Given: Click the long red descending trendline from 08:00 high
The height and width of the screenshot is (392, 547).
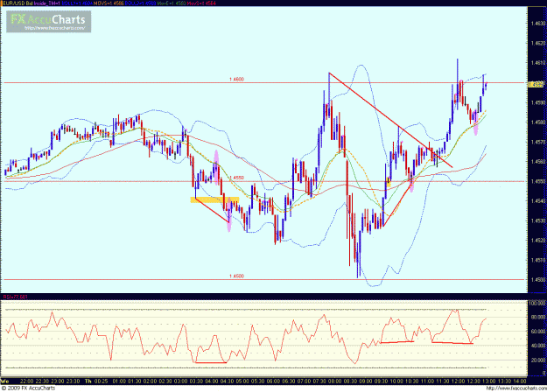Looking at the screenshot, I should click(x=390, y=120).
